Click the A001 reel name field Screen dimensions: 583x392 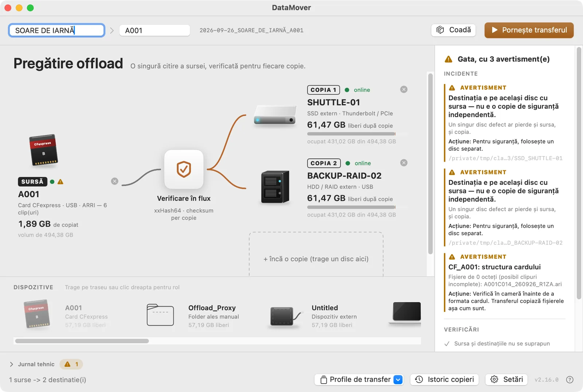click(x=154, y=30)
